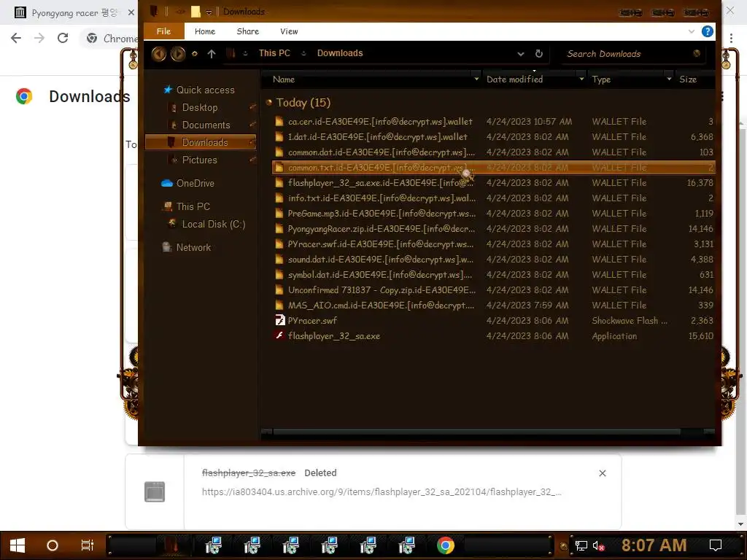Collapse the Today (15) group
Image resolution: width=747 pixels, height=560 pixels.
268,102
